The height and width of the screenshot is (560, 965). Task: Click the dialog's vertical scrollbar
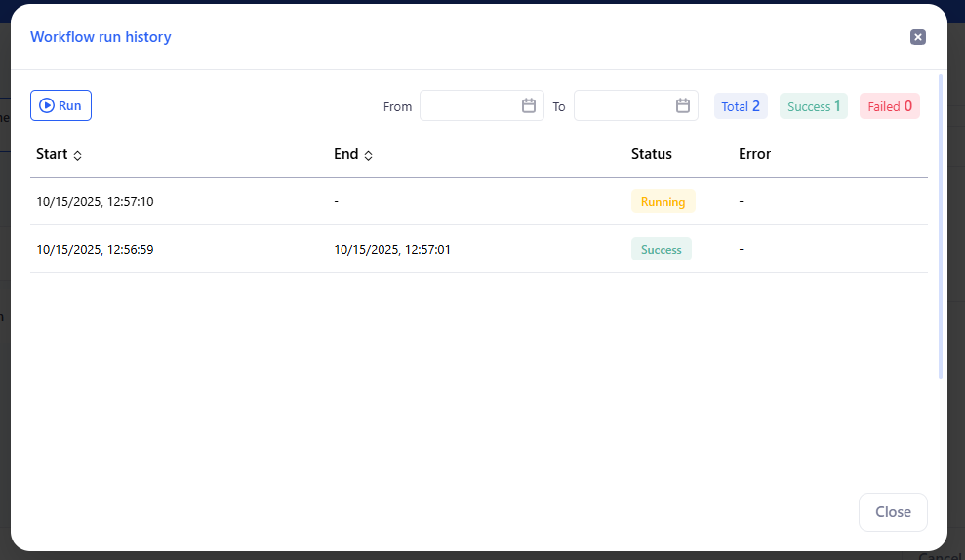pyautogui.click(x=940, y=224)
